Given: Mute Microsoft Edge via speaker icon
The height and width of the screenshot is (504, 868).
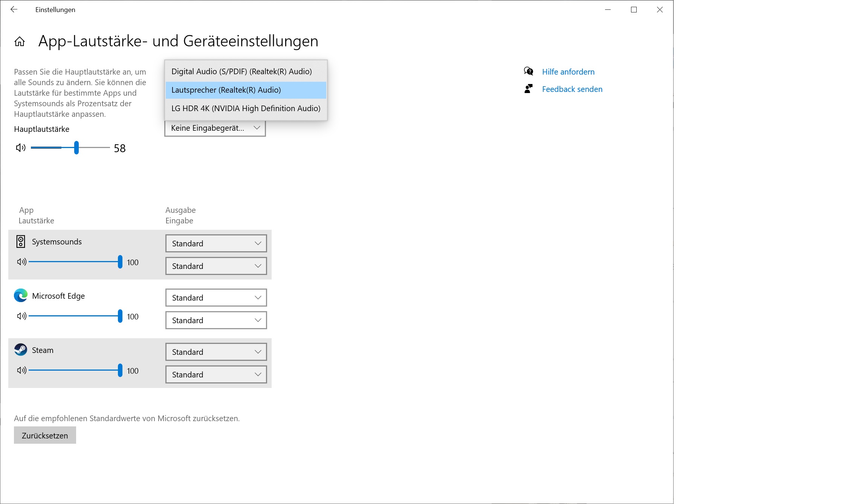Looking at the screenshot, I should click(21, 316).
